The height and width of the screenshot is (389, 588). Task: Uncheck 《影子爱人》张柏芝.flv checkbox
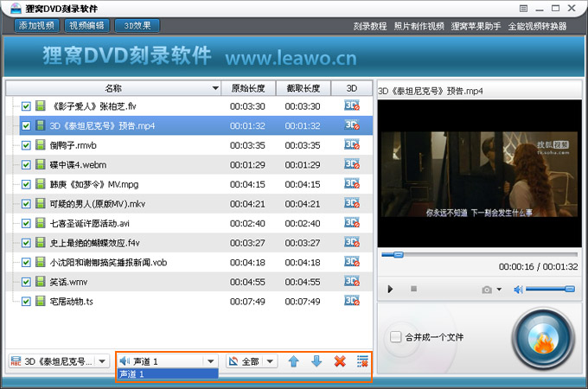click(26, 106)
